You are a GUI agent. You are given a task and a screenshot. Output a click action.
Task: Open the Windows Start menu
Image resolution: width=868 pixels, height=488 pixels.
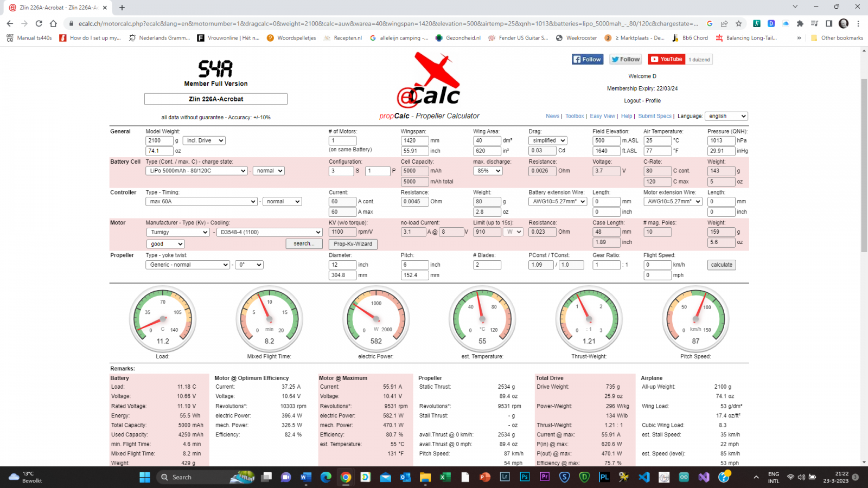point(145,477)
